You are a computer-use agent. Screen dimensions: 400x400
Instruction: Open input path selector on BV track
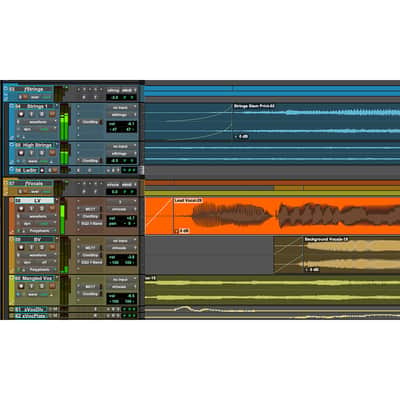click(x=120, y=241)
